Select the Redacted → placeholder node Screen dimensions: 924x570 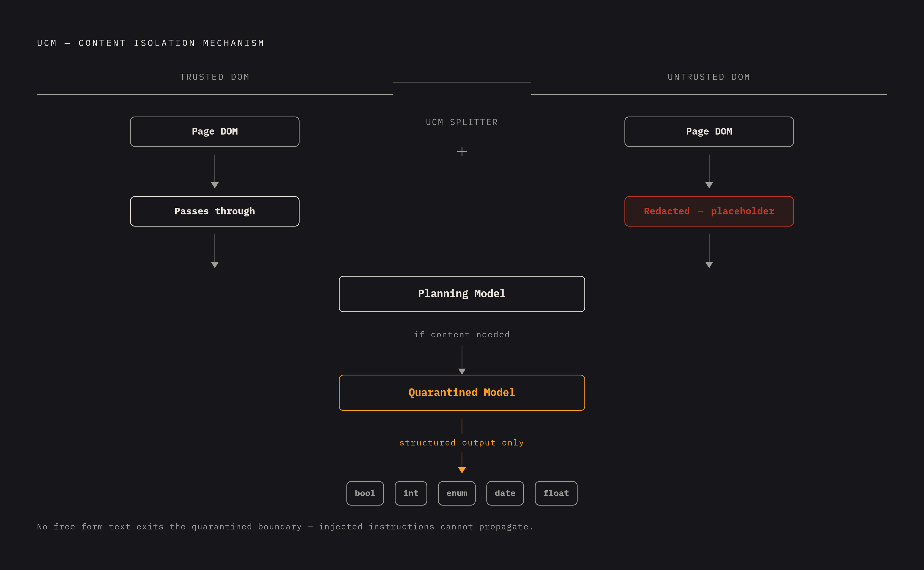pos(709,211)
